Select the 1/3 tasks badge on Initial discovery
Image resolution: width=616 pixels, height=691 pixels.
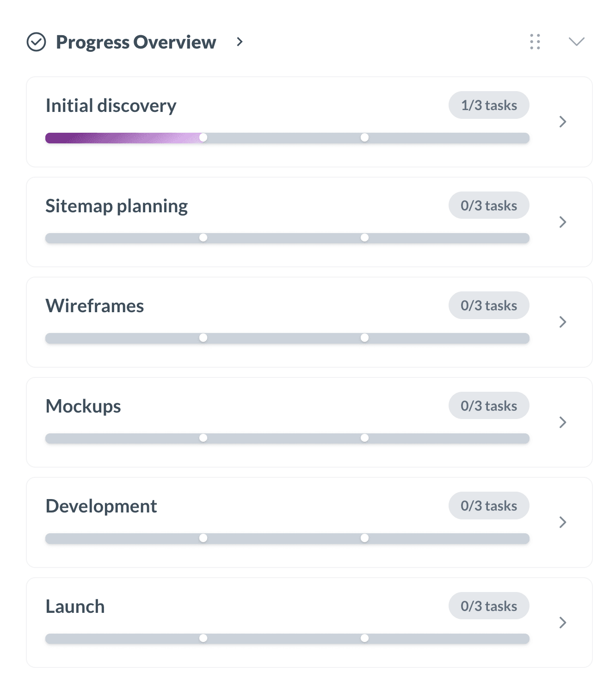(489, 105)
